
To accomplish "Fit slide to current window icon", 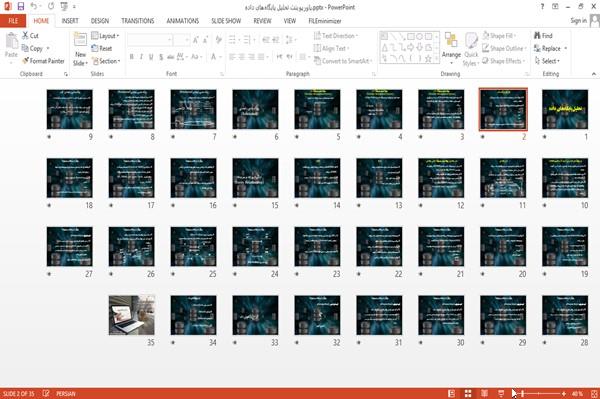I will pos(594,393).
